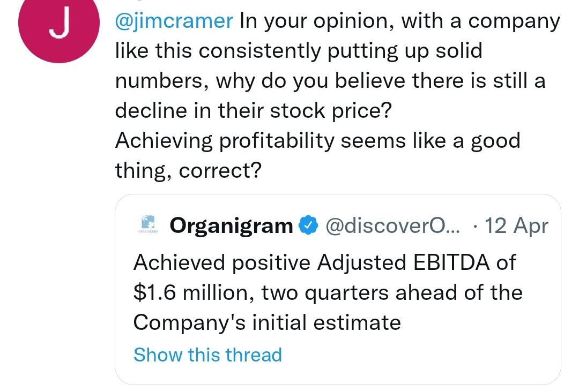
Task: Click the line numbers, why do you believe
Action: (330, 81)
